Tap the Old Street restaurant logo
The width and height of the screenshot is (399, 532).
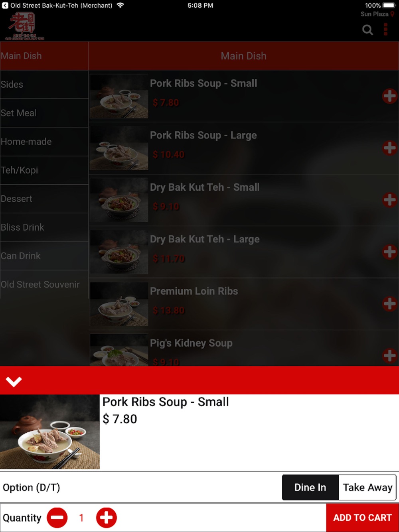click(25, 26)
